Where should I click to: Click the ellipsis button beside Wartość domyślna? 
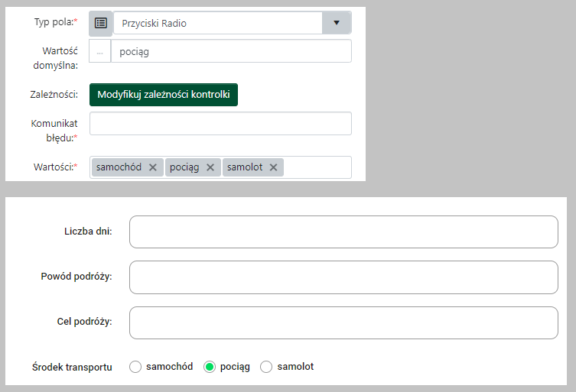coord(100,51)
